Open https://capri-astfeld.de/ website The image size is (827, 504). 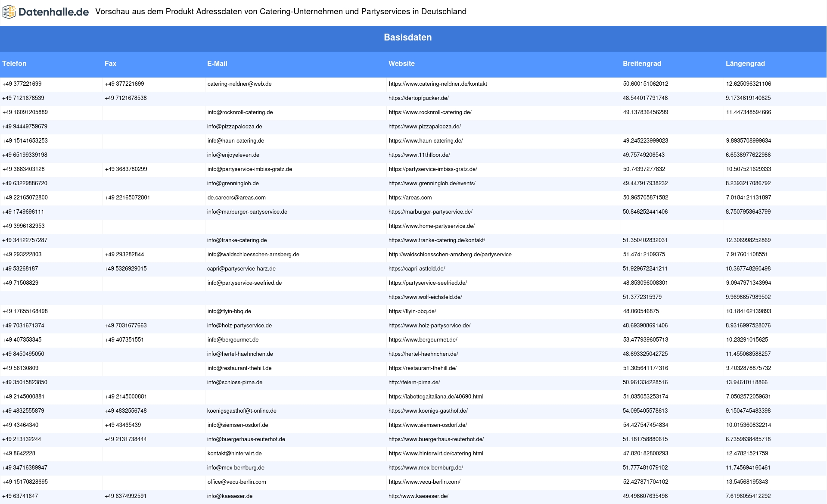pos(417,269)
